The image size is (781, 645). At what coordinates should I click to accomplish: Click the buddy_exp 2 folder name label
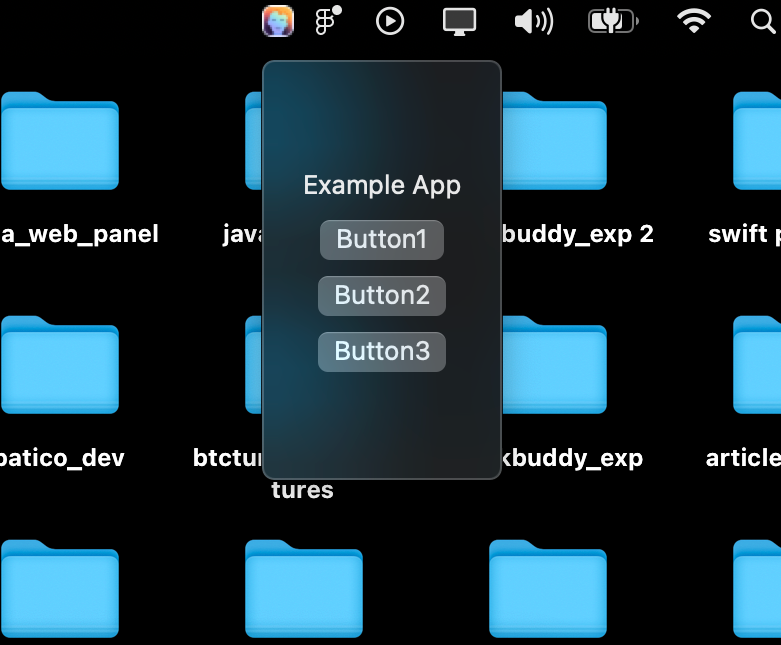(578, 234)
